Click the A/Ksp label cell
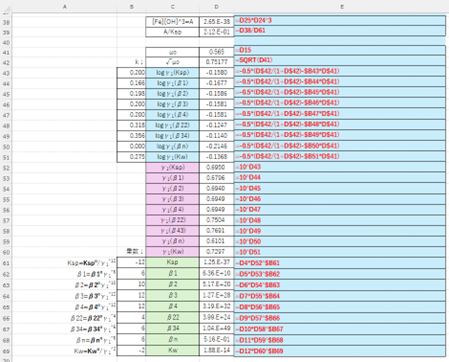The image size is (449, 362). (172, 32)
